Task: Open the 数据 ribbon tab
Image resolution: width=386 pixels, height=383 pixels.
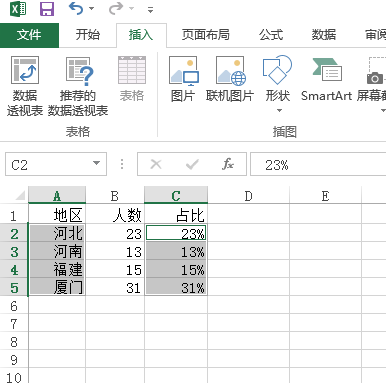Action: pyautogui.click(x=324, y=35)
